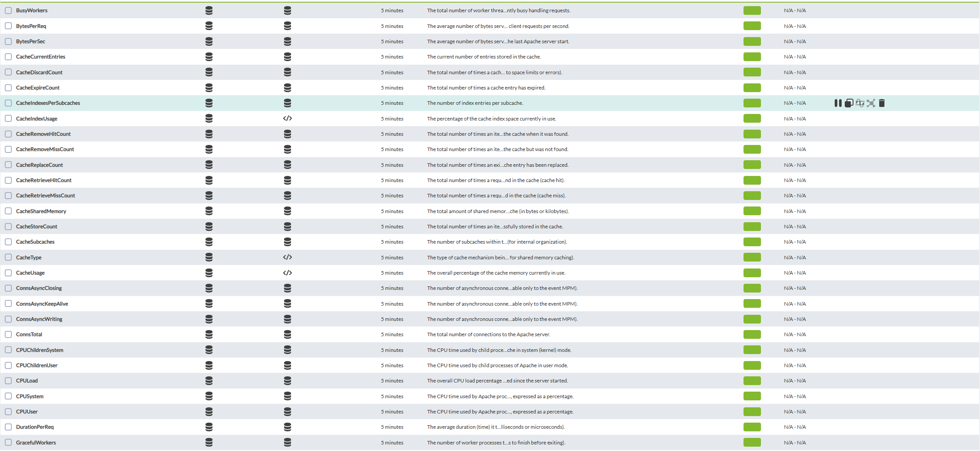Screen dimensions: 980x451
Task: Duplicate the CacheIndexesPerSubcaches module
Action: 849,103
